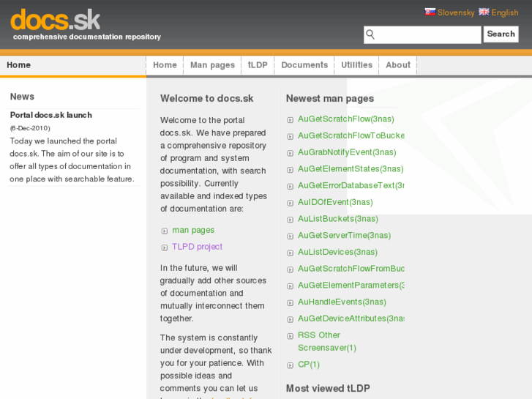Open the Utilities menu item

pos(356,65)
